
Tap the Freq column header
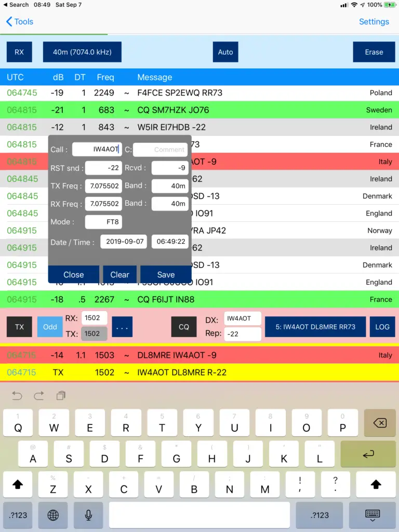(105, 77)
